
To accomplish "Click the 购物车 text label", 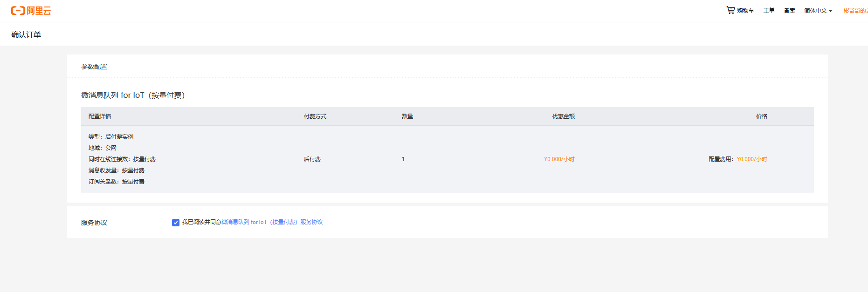I will click(745, 10).
